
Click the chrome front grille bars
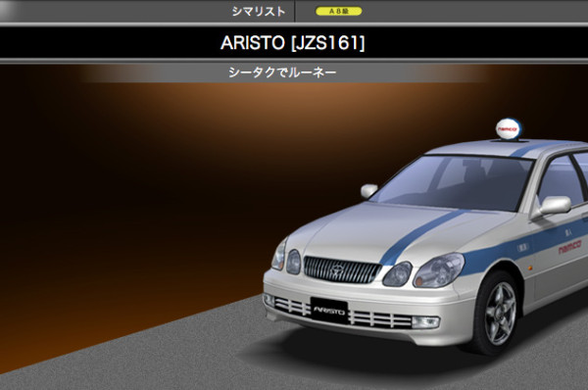341,269
